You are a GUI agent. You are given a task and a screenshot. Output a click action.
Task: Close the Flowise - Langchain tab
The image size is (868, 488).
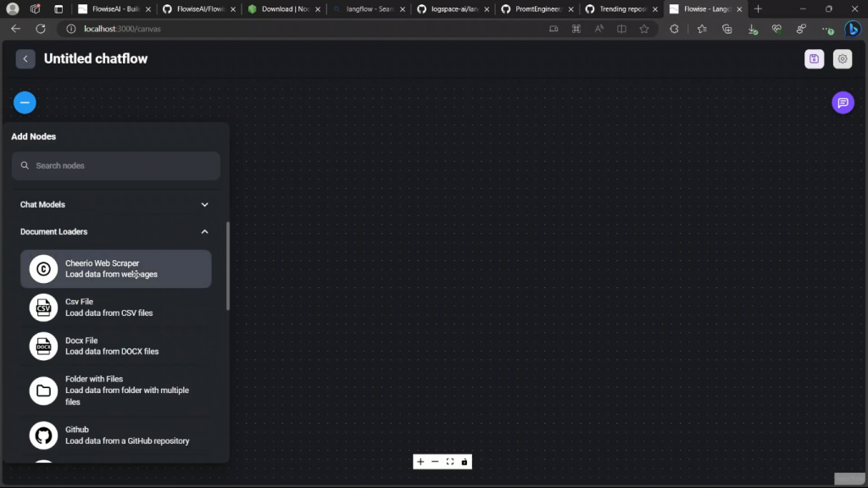coord(739,8)
